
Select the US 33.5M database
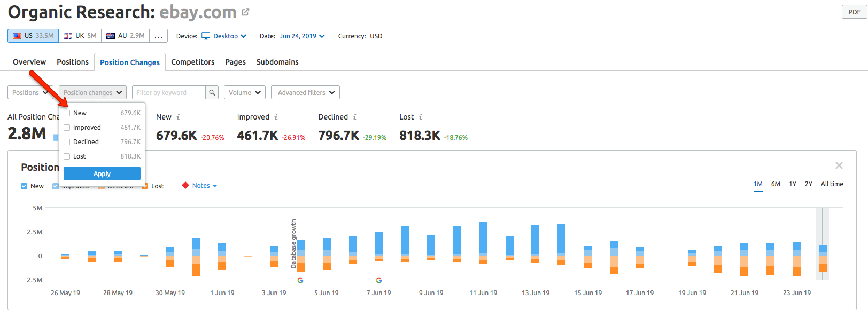tap(33, 36)
